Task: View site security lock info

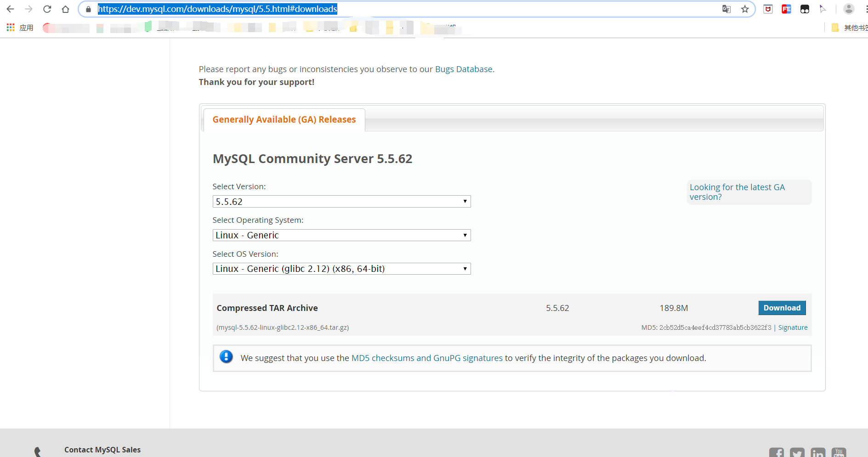Action: 89,9
